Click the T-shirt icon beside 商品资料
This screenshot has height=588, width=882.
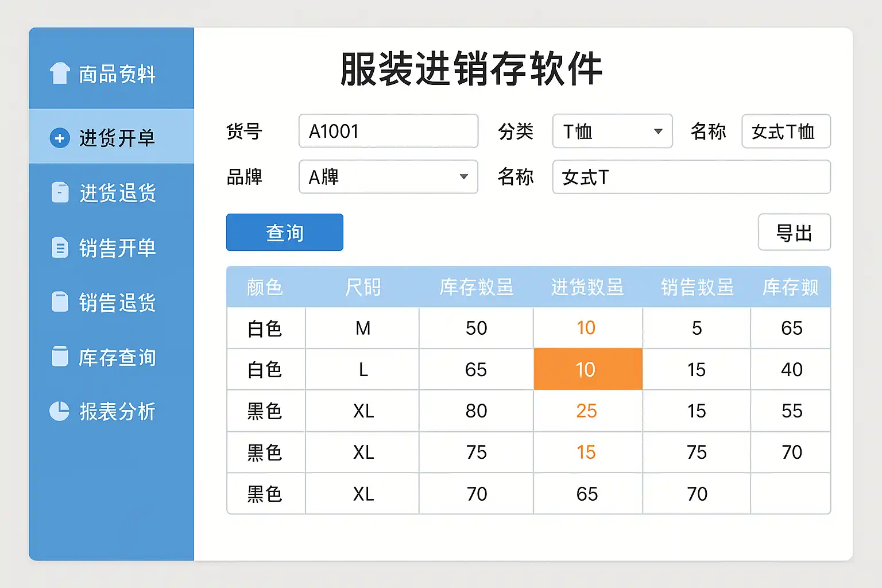click(60, 73)
